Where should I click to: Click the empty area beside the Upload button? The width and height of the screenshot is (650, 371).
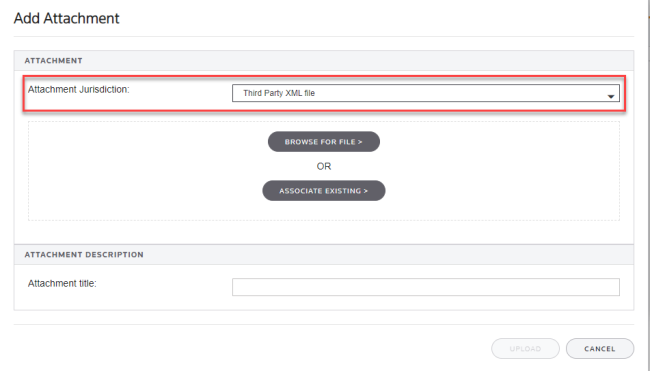pyautogui.click(x=249, y=349)
